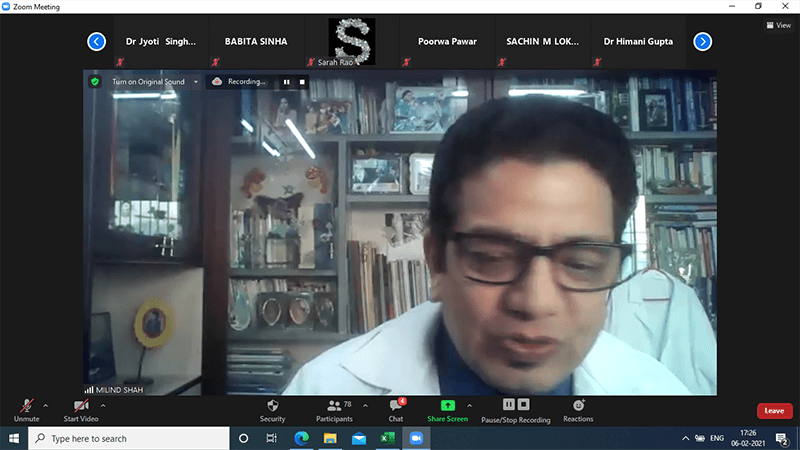
Task: Click the Security shield icon
Action: point(272,405)
